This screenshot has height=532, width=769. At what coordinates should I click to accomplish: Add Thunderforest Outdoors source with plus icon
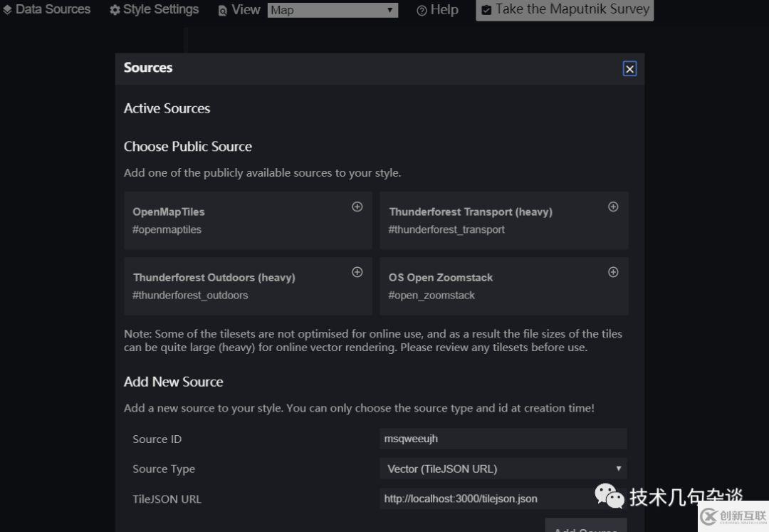357,272
